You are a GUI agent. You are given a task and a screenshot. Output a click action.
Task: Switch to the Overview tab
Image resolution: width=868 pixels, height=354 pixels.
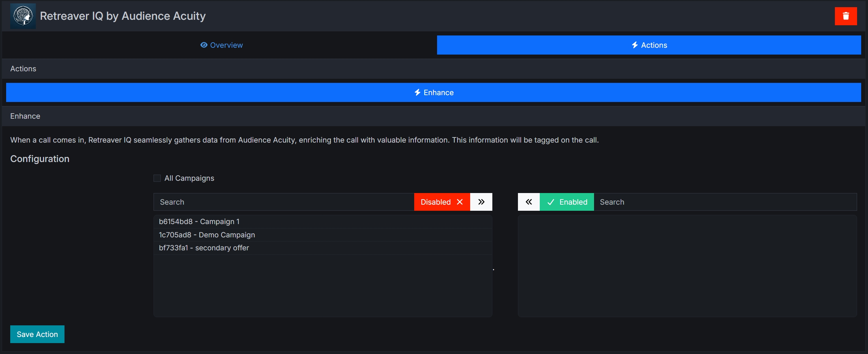click(221, 45)
